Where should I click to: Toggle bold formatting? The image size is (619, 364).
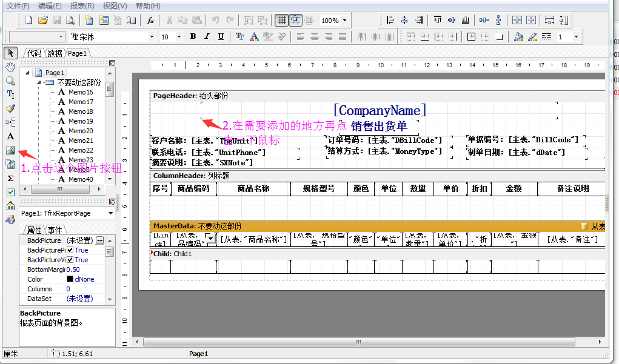193,36
